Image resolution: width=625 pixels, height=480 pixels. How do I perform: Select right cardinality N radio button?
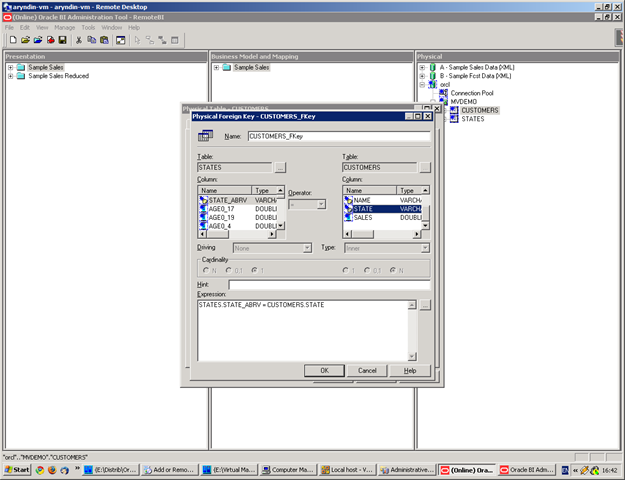(x=393, y=270)
